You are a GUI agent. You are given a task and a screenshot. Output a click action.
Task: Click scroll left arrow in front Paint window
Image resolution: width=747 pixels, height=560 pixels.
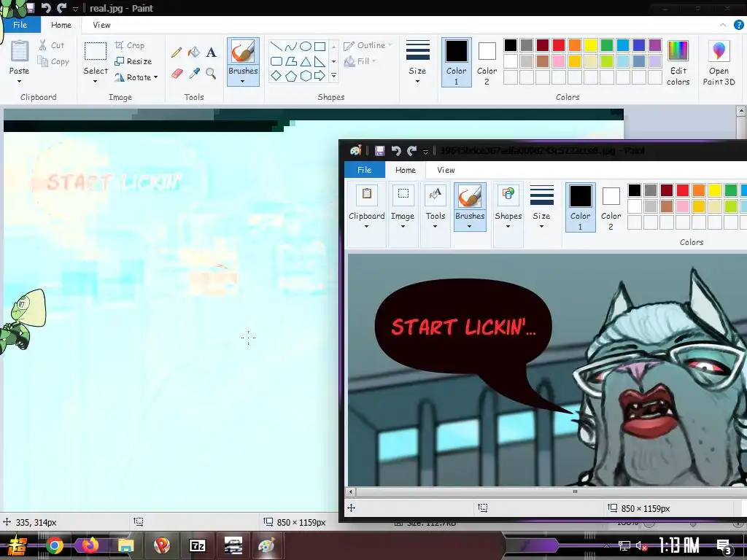pyautogui.click(x=351, y=491)
